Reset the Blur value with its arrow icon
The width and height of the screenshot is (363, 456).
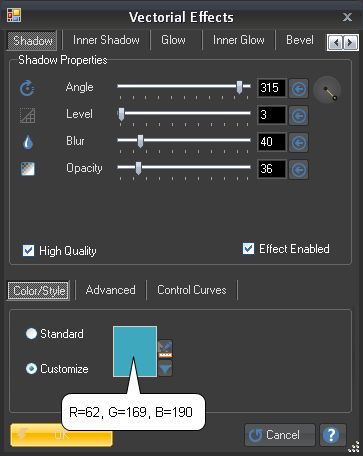[298, 143]
